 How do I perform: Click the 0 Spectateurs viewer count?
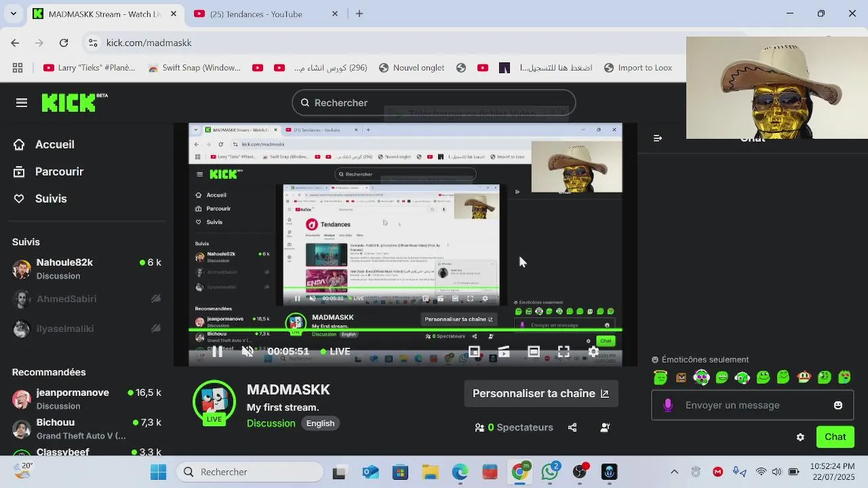(514, 428)
